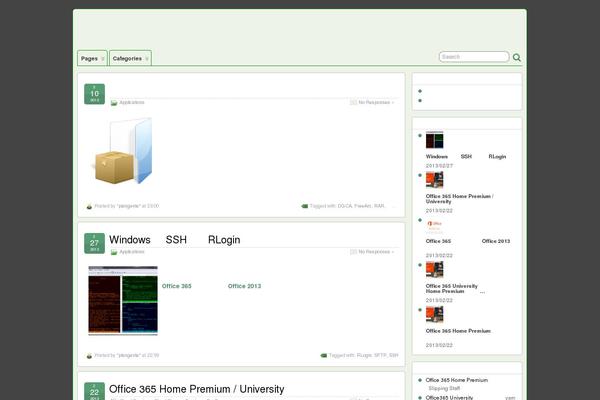The image size is (600, 400).
Task: Open tags DG-CA, FreeArc, RAR link
Action: (x=361, y=206)
